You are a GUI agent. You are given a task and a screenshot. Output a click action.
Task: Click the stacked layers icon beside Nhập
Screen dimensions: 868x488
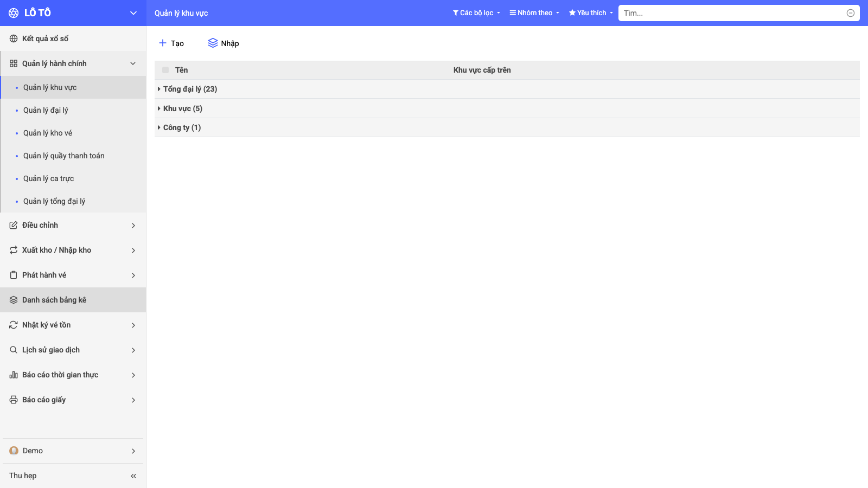click(213, 43)
